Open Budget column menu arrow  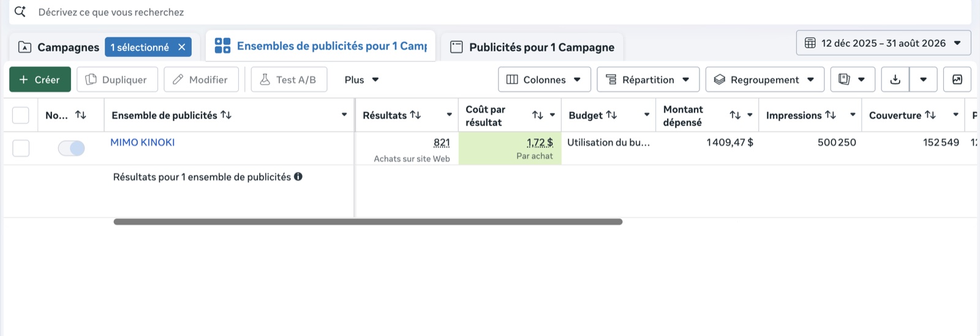[x=647, y=115]
